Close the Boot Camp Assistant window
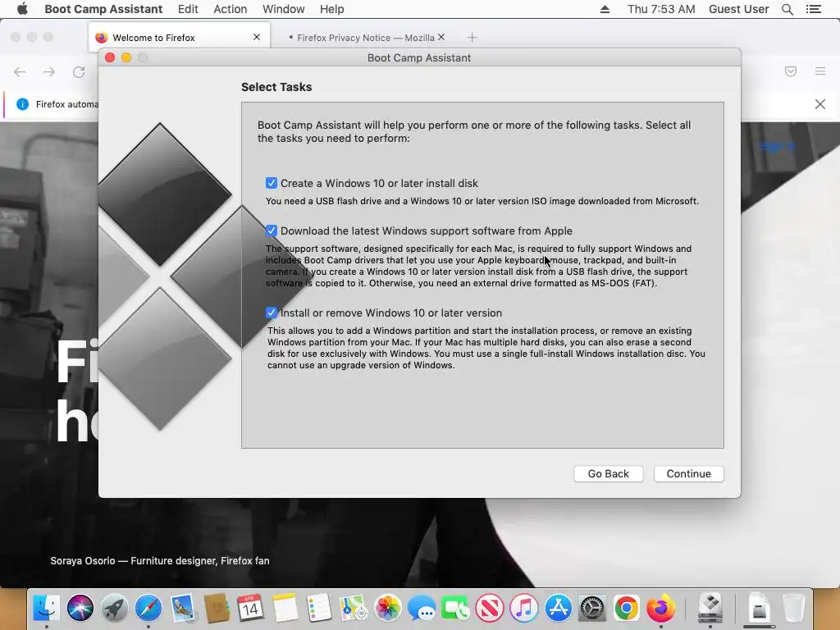Screen dimensions: 840x630 [x=110, y=57]
